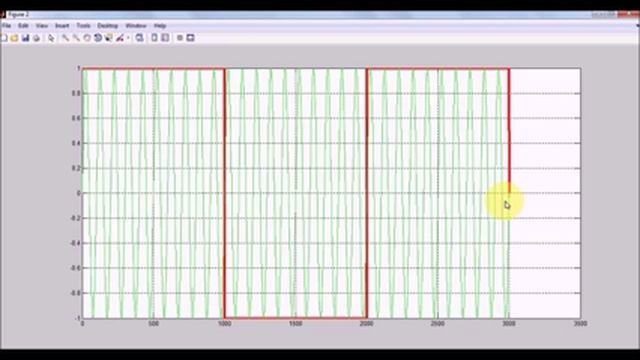Click the x-axis tick label 2000

point(367,324)
